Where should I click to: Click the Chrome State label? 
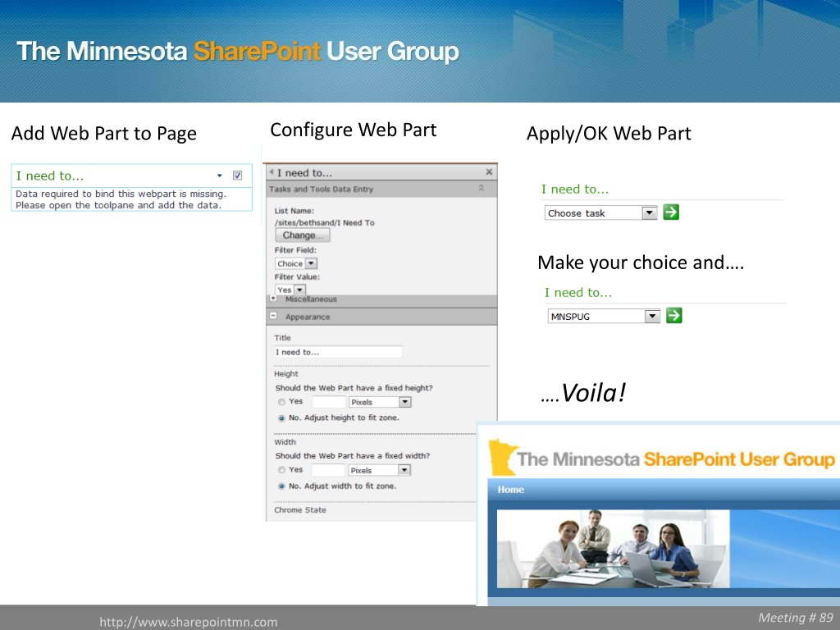tap(300, 510)
